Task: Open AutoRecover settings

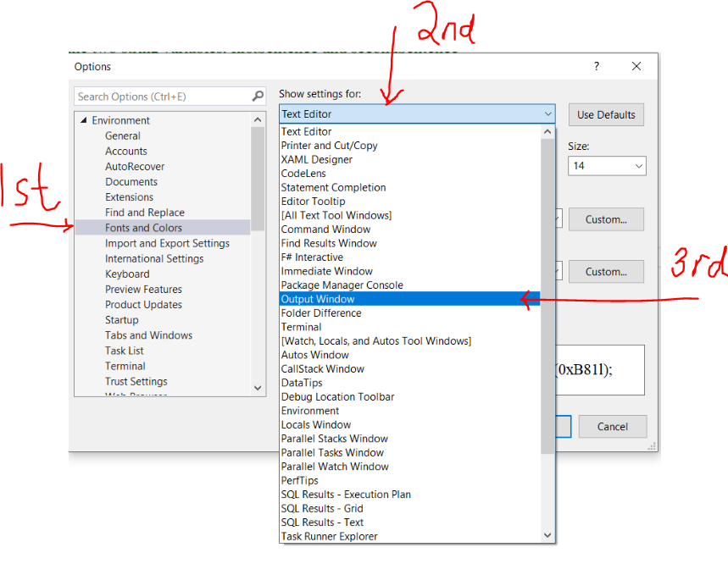Action: (135, 167)
